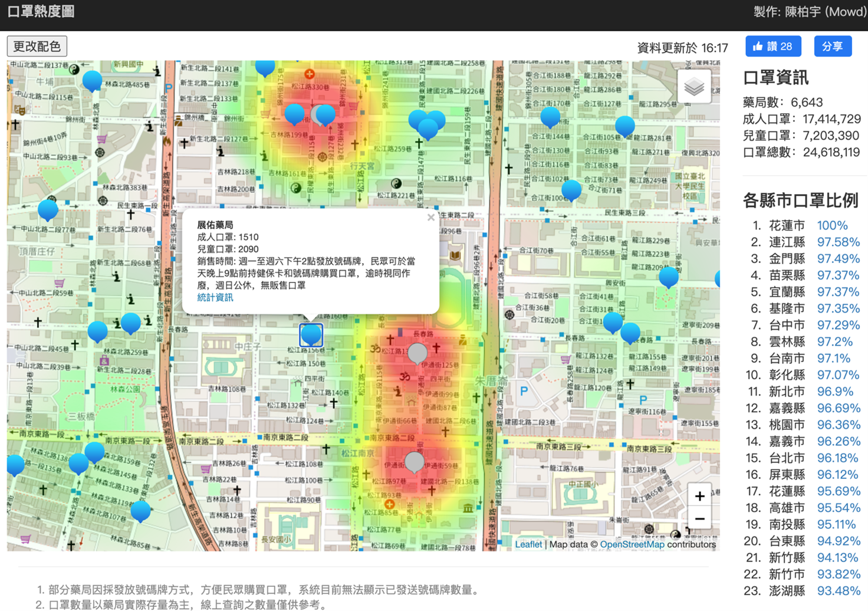
Task: Click the 100% ratio for 花蓮市
Action: 832,225
